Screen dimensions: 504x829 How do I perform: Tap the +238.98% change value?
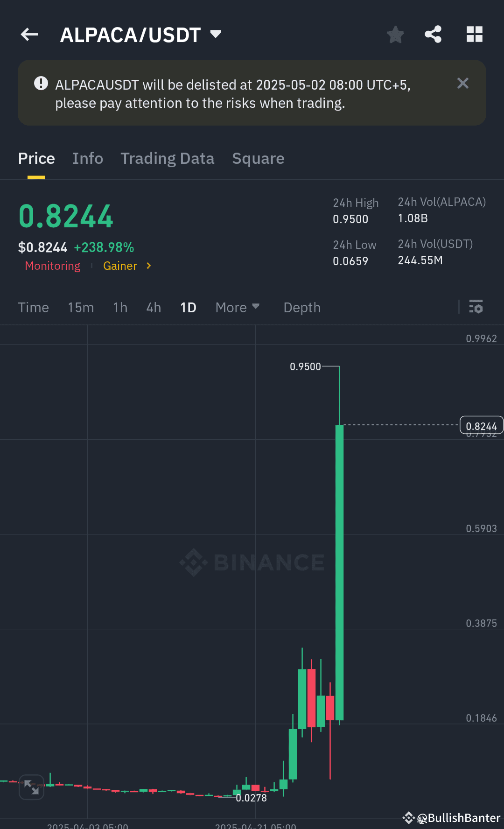(104, 247)
